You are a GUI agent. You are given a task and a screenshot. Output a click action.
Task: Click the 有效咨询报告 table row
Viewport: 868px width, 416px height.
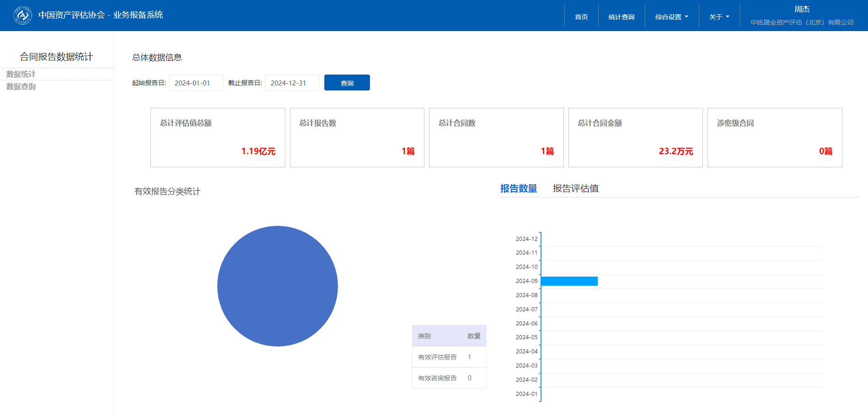[x=449, y=378]
